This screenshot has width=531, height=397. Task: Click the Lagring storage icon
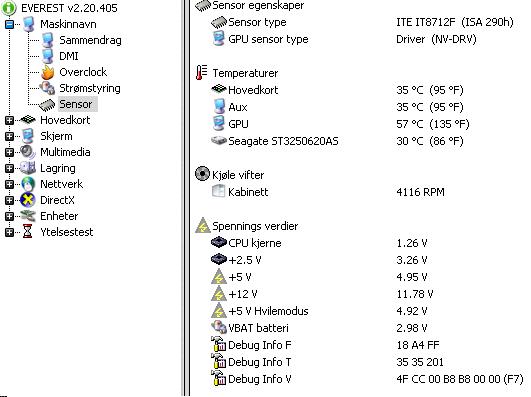tap(28, 168)
